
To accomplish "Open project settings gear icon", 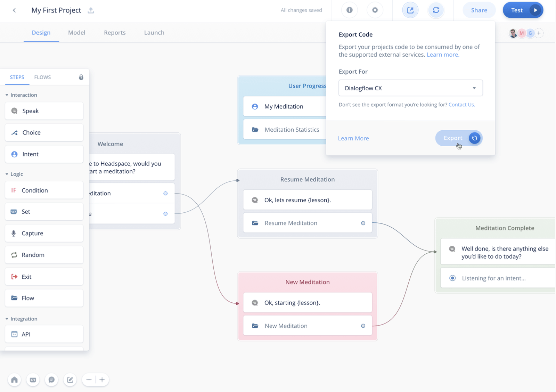I will coord(375,10).
